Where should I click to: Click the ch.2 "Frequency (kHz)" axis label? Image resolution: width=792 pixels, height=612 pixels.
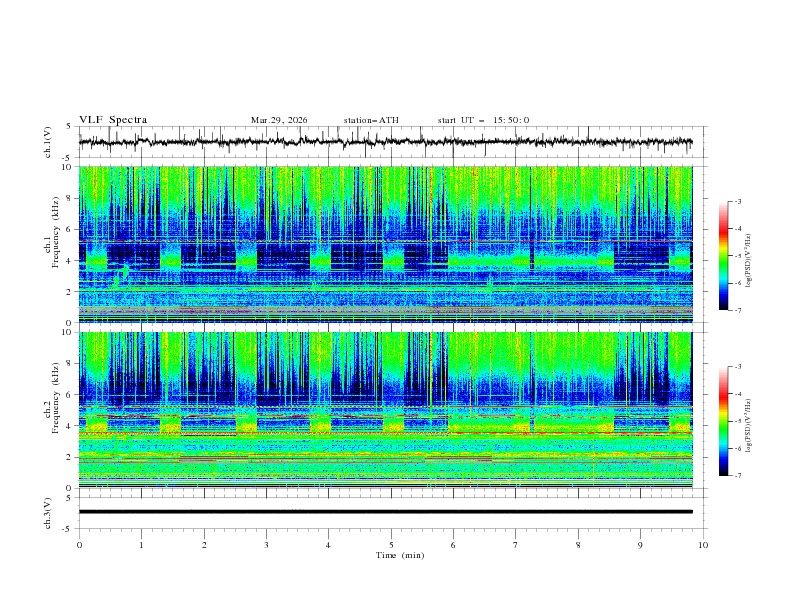coord(56,397)
